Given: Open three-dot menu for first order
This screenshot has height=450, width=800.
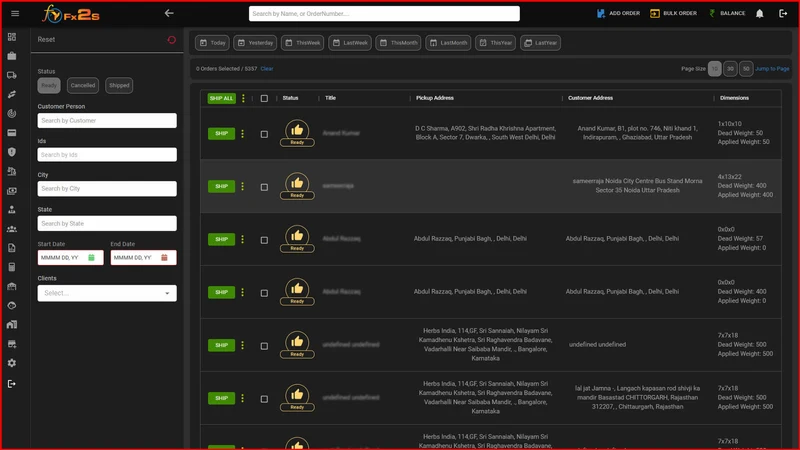Looking at the screenshot, I should tap(242, 134).
